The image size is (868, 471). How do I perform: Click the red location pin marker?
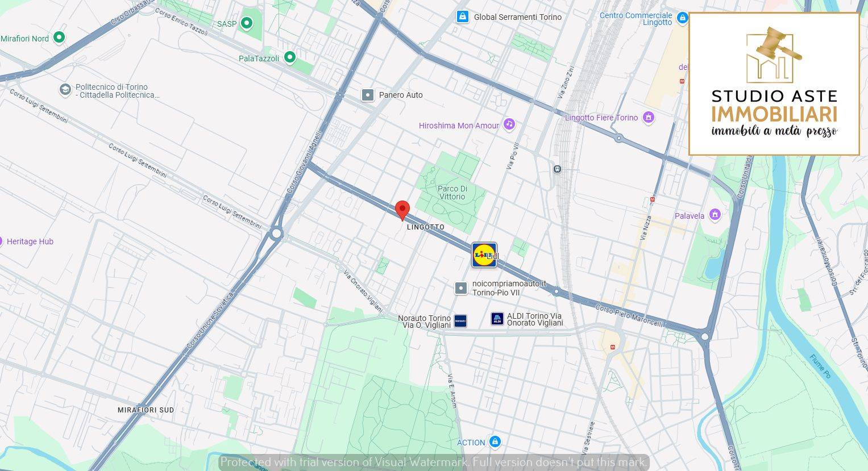pos(402,210)
